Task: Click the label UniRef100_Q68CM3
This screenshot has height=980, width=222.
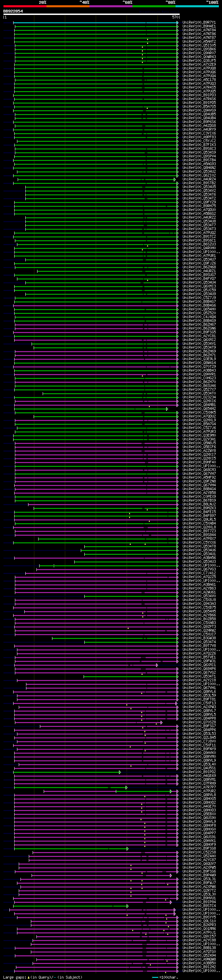Action: click(x=199, y=470)
